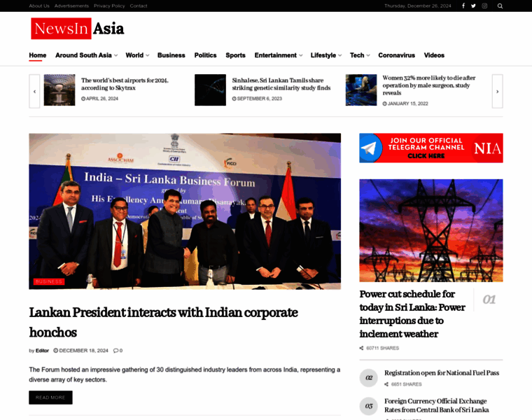Open the Facebook icon in top bar

click(x=463, y=6)
